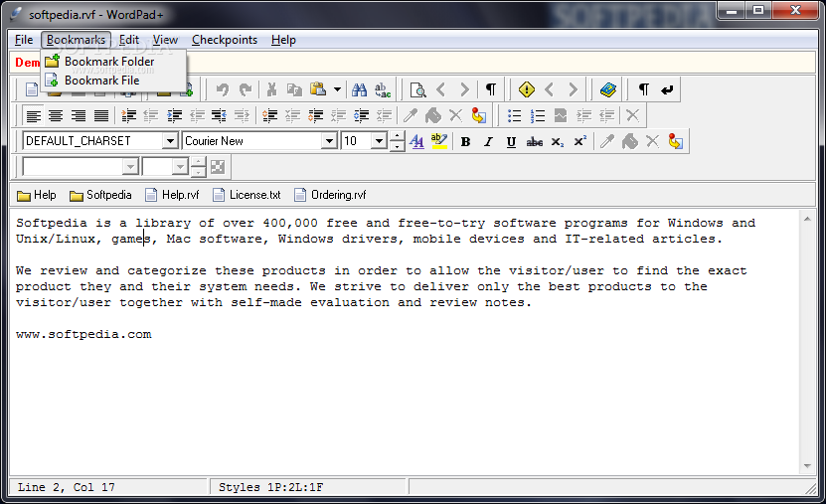Viewport: 826px width, 504px height.
Task: Choose Bookmark File menu entry
Action: 113,81
